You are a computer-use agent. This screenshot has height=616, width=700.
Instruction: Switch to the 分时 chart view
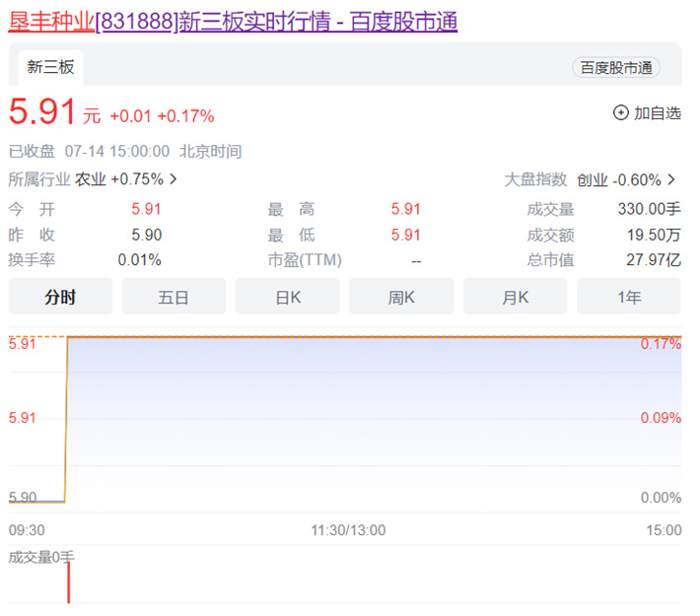pyautogui.click(x=60, y=297)
